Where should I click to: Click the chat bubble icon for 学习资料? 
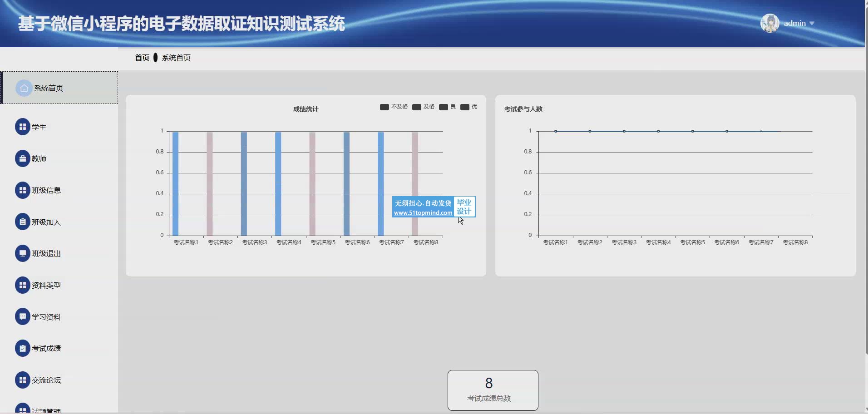tap(22, 316)
